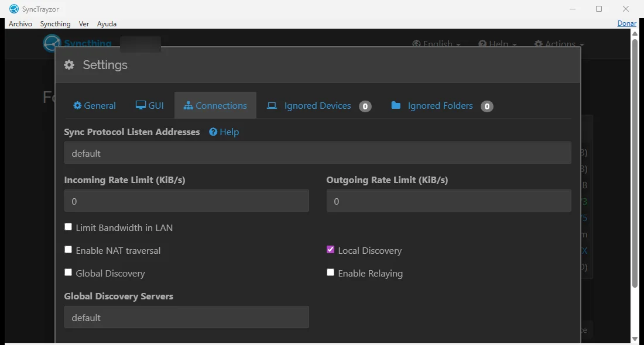This screenshot has height=345, width=644.
Task: Open Help link for Listen Addresses
Action: (224, 132)
